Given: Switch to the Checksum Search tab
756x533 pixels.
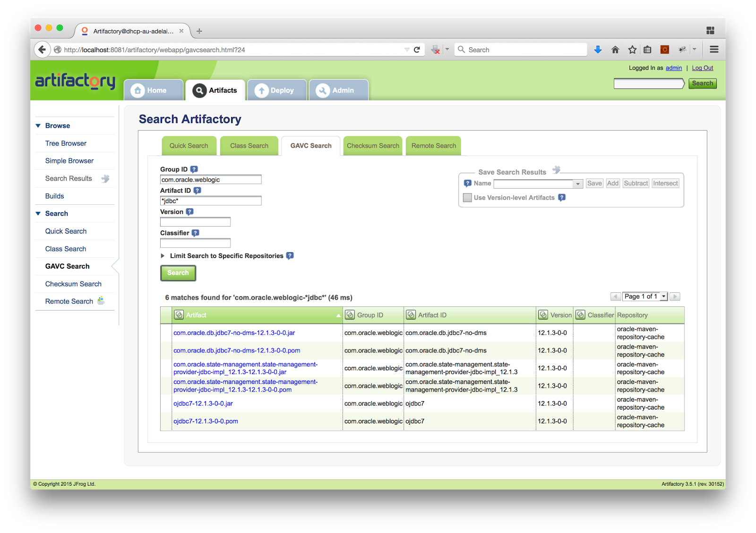Looking at the screenshot, I should coord(373,146).
